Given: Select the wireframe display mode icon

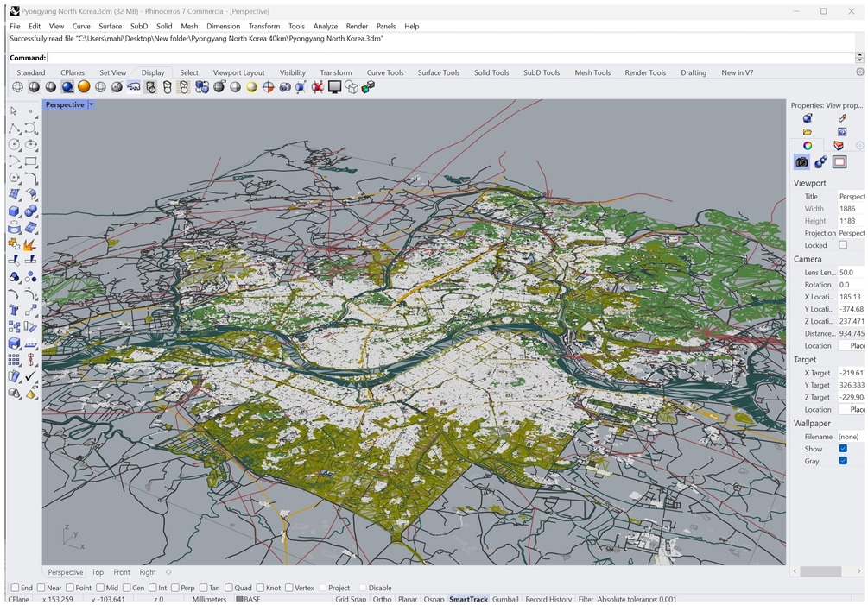Looking at the screenshot, I should coord(17,87).
